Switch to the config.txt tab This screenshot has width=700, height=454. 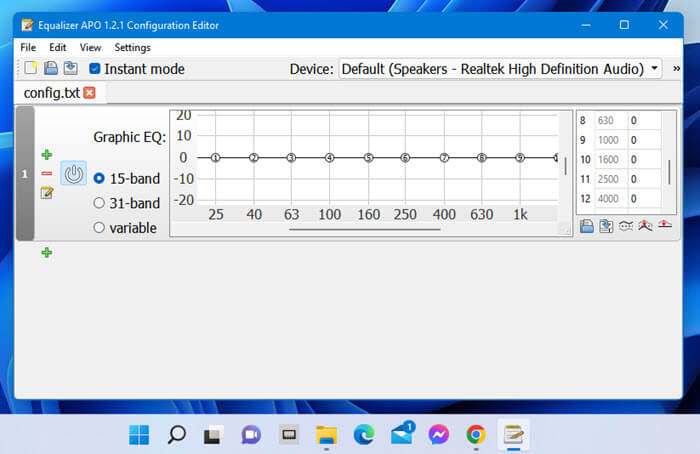tap(52, 93)
